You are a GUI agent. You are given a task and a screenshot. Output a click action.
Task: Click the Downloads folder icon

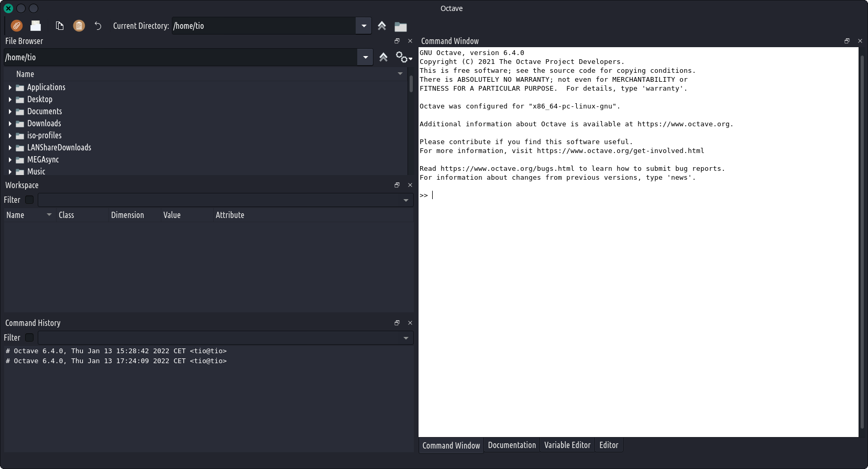tap(20, 124)
